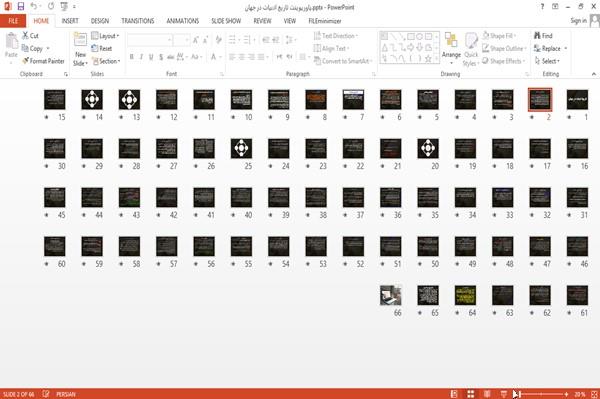
Task: Open the PowerPoint Help question mark
Action: (x=542, y=7)
